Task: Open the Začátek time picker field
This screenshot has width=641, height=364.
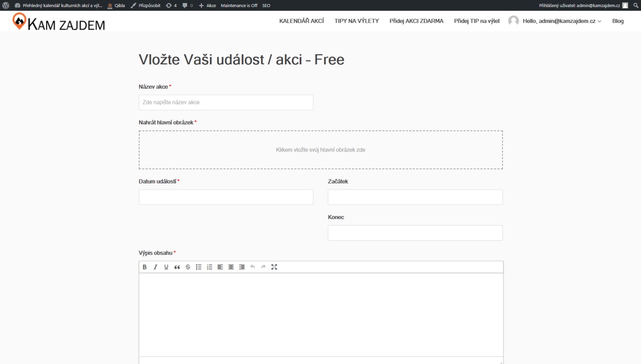Action: click(x=415, y=197)
